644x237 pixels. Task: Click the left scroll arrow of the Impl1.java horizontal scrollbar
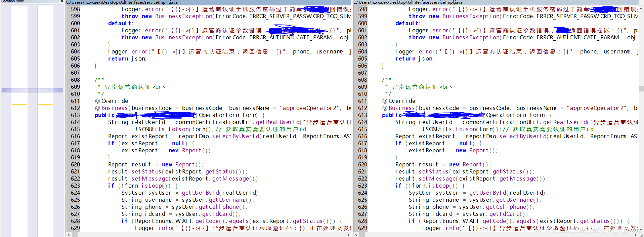click(69, 235)
